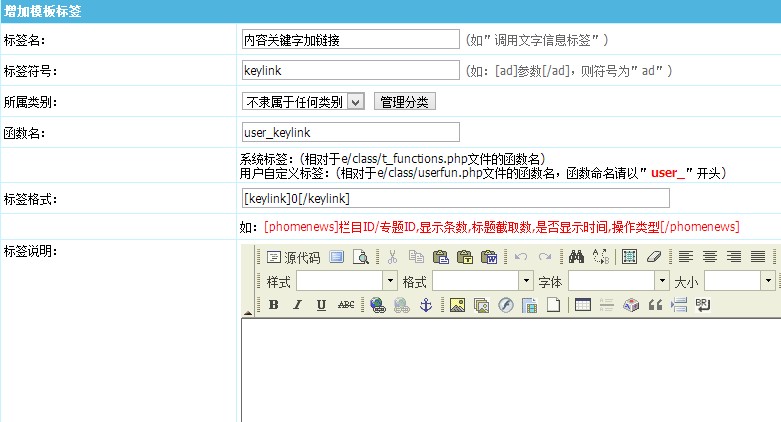The width and height of the screenshot is (781, 422).
Task: Open the 格式 format dropdown
Action: point(481,281)
